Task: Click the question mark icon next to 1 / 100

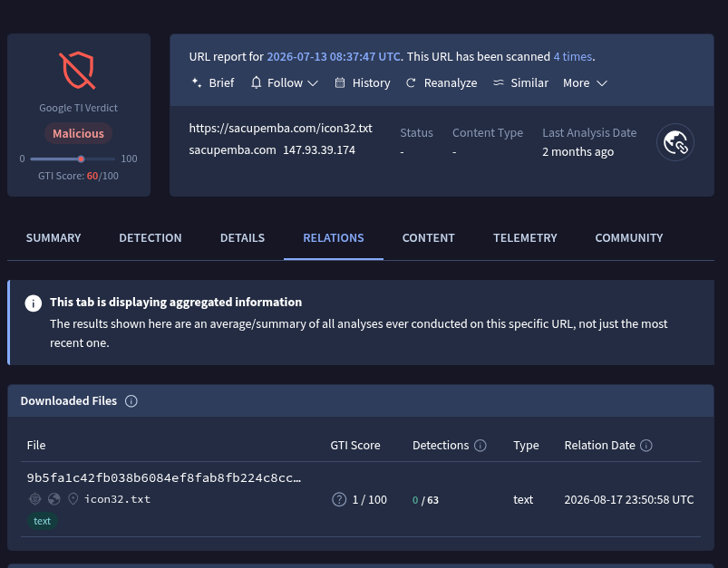Action: (339, 499)
